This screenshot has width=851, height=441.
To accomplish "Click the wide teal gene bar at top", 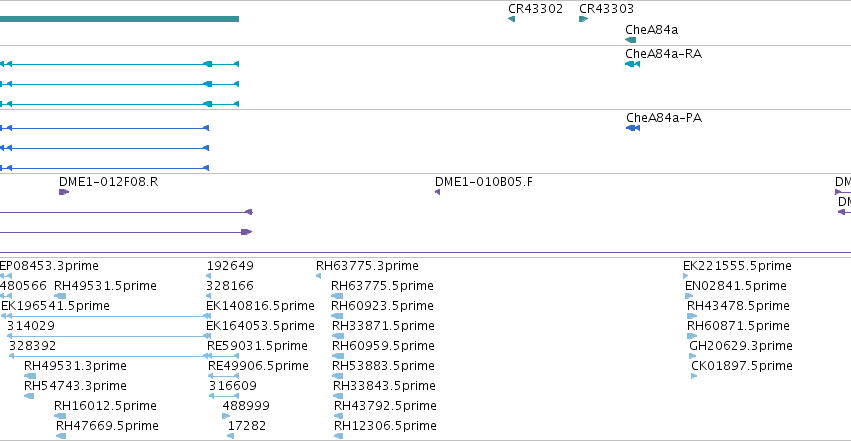I will click(119, 19).
